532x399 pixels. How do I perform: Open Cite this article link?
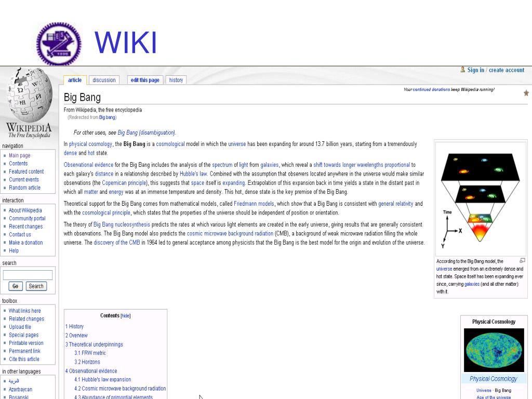[24, 359]
